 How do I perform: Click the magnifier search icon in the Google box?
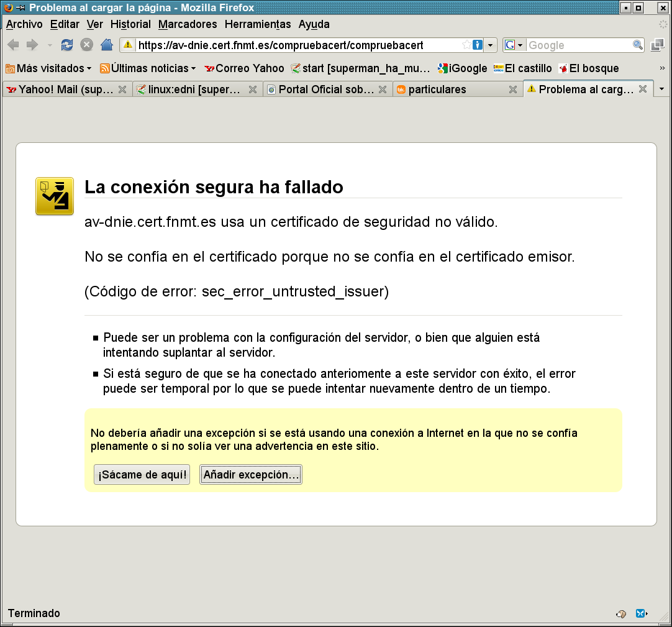point(637,45)
